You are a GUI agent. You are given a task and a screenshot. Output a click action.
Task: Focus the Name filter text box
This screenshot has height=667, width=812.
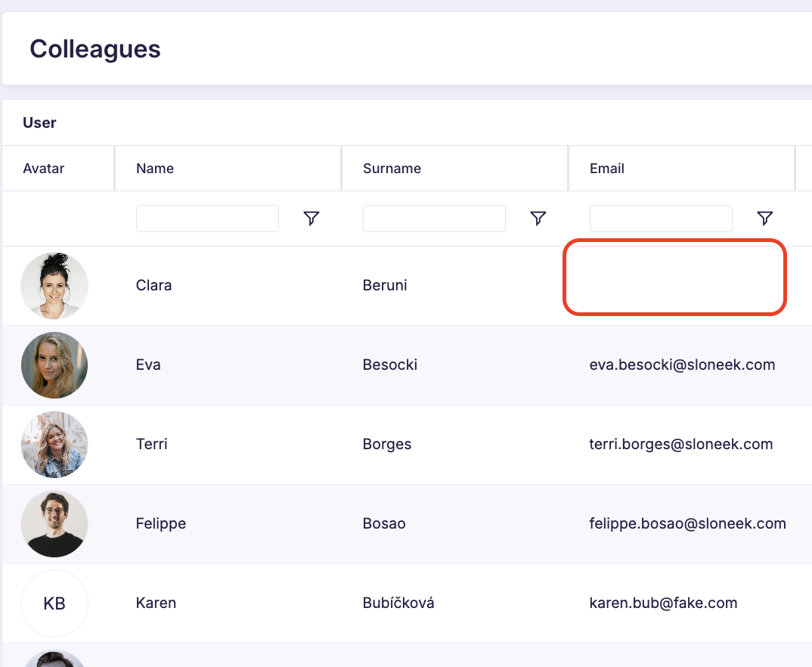click(x=207, y=219)
